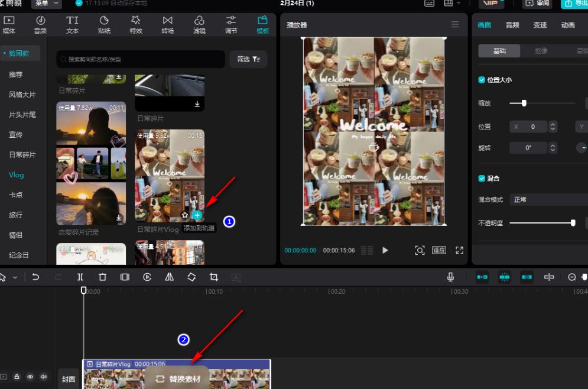Click the microphone record icon

click(450, 277)
